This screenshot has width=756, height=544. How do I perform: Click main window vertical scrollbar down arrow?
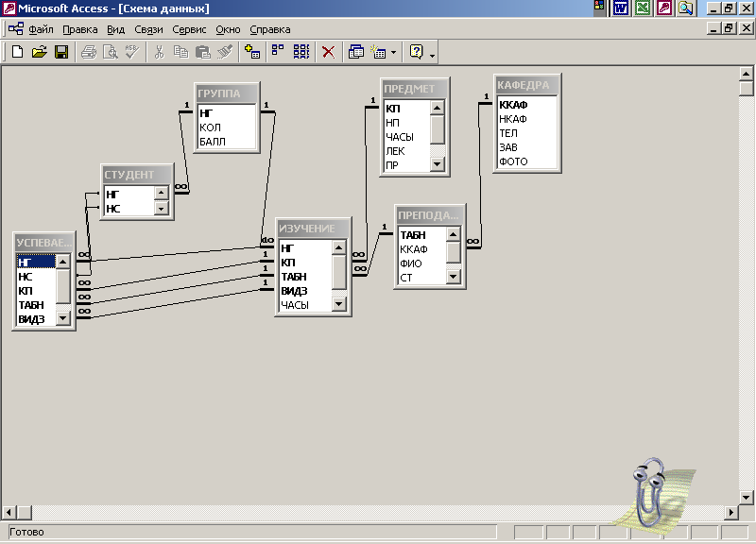click(x=746, y=498)
